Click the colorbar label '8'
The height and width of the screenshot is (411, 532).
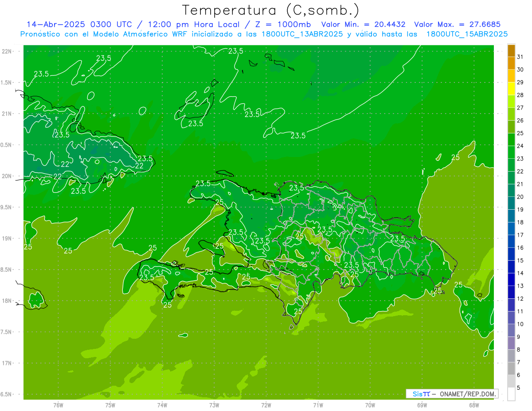(x=518, y=349)
